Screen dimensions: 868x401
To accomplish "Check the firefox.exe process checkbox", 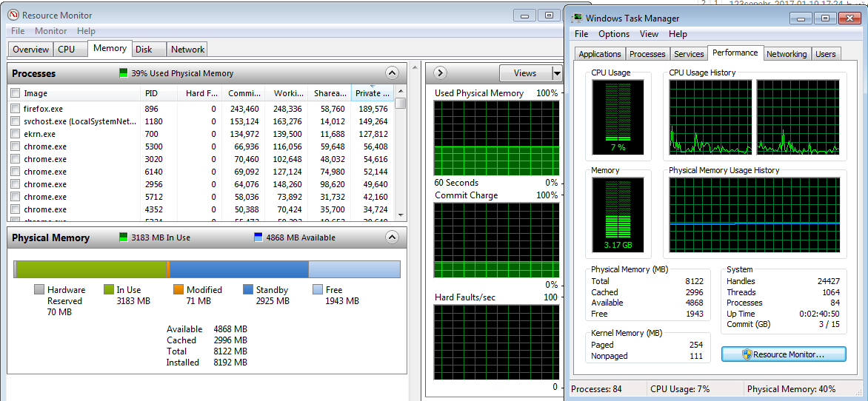I will tap(15, 109).
